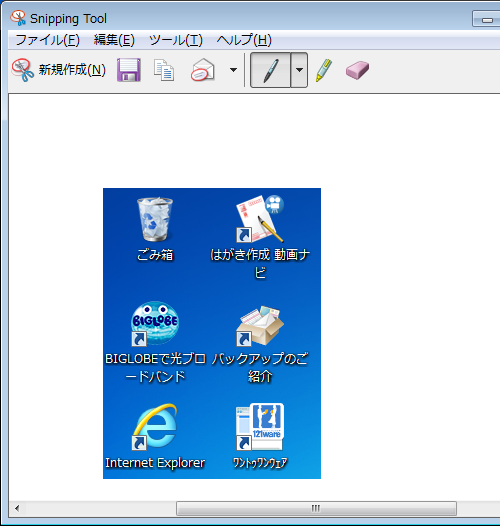Click the scroll left arrow
Viewport: 500px width, 526px height.
point(17,508)
